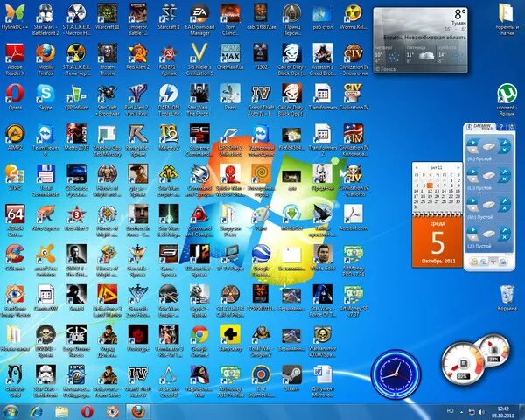Open the IP-TV Player shortcut
Screen dimensions: 525x420
(230, 258)
